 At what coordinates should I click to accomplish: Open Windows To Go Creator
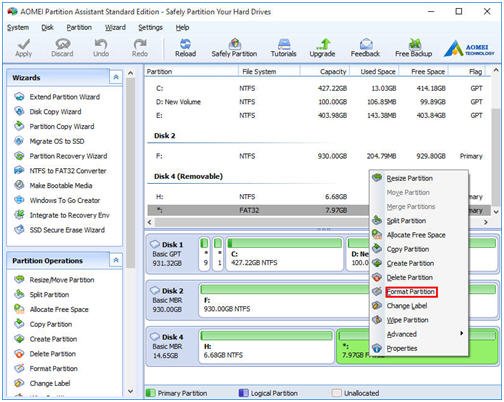57,200
